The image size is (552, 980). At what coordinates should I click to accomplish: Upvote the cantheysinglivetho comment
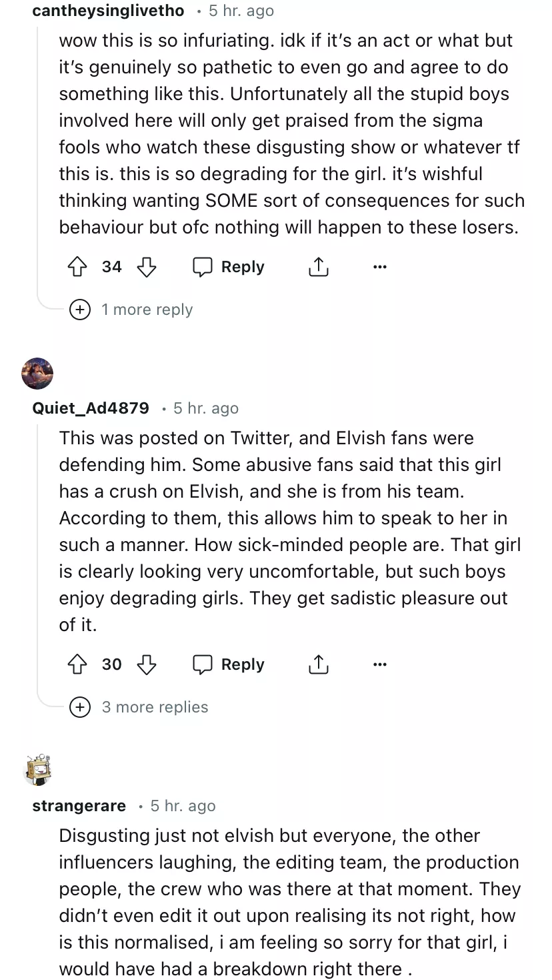(x=78, y=268)
